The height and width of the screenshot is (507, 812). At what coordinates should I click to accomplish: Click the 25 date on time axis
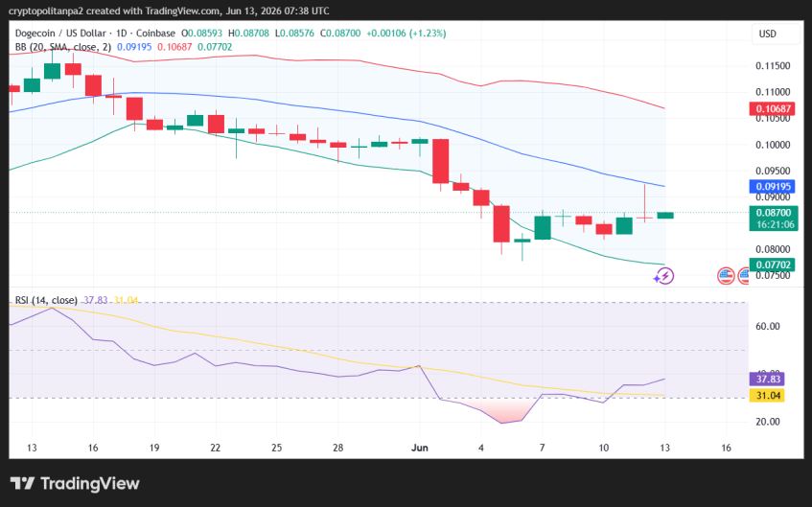click(276, 448)
